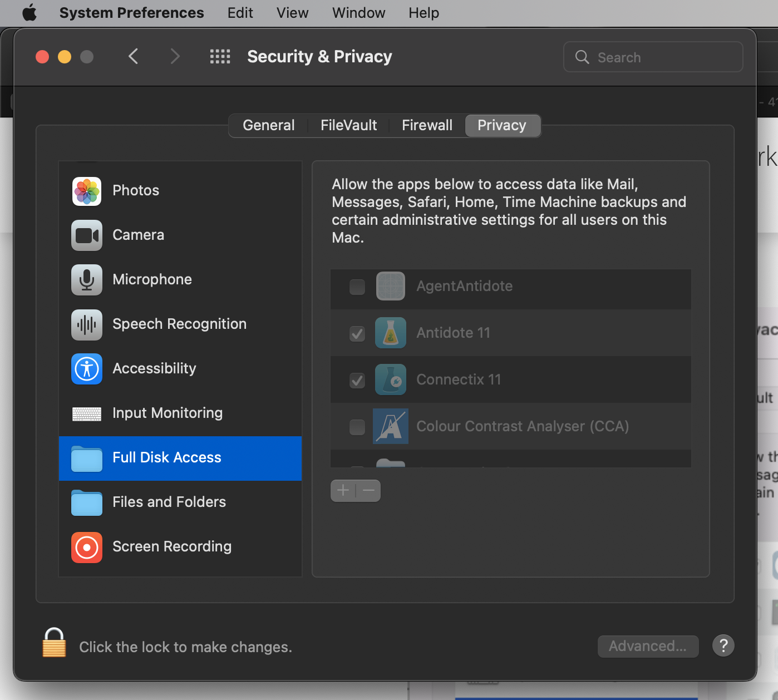The width and height of the screenshot is (778, 700).
Task: Uncheck the Connectix 11 checkbox
Action: tap(357, 380)
